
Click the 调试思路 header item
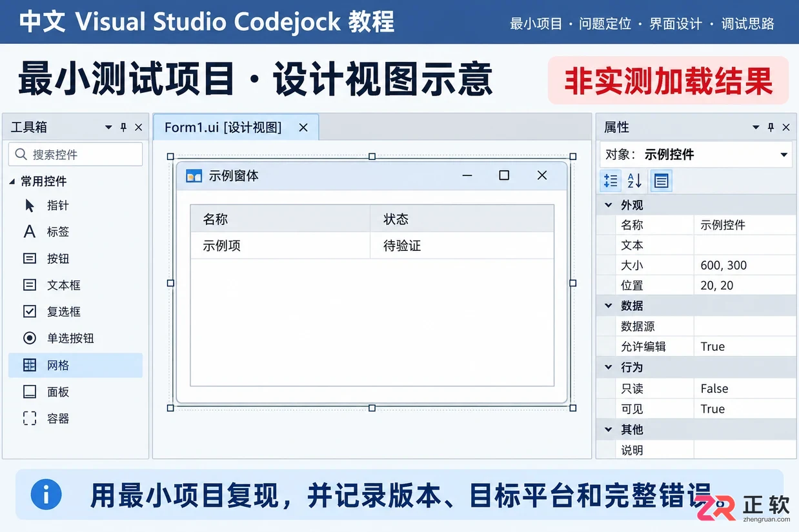(747, 24)
